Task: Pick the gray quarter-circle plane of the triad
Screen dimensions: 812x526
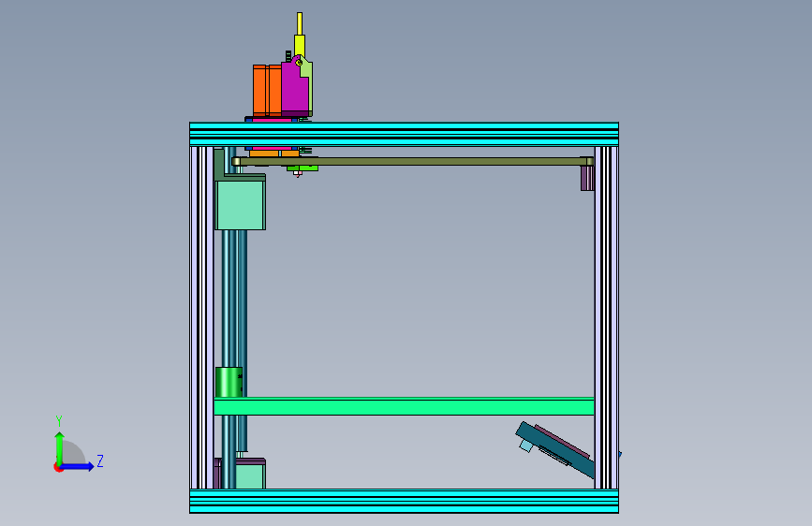Action: click(x=74, y=453)
